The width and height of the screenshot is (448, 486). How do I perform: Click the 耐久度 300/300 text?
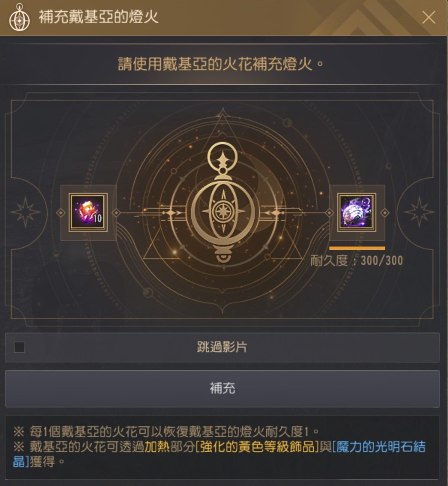356,260
